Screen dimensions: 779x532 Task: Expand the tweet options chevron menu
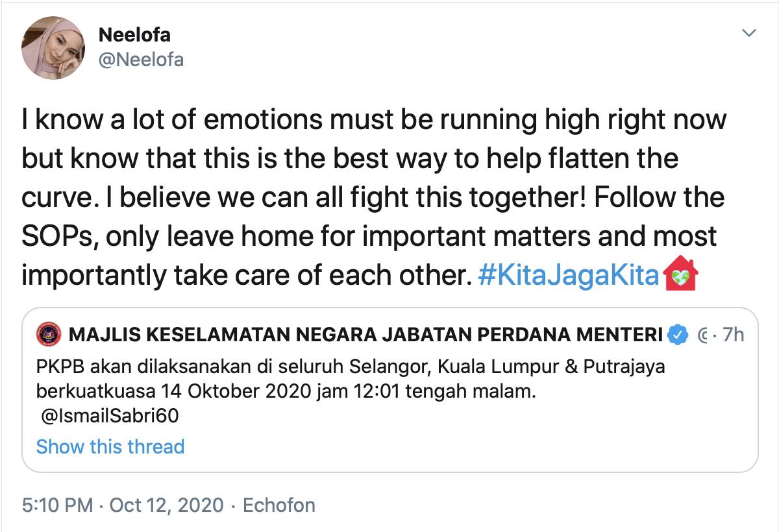[749, 32]
